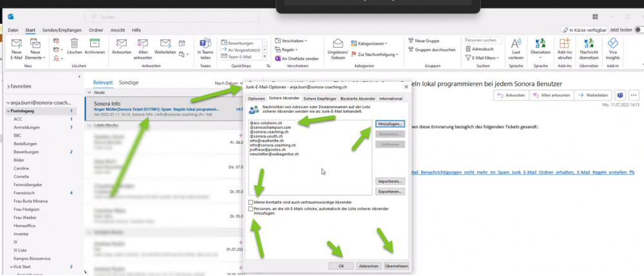Image resolution: width=644 pixels, height=276 pixels.
Task: Open the Übersetzen menu
Action: click(540, 50)
